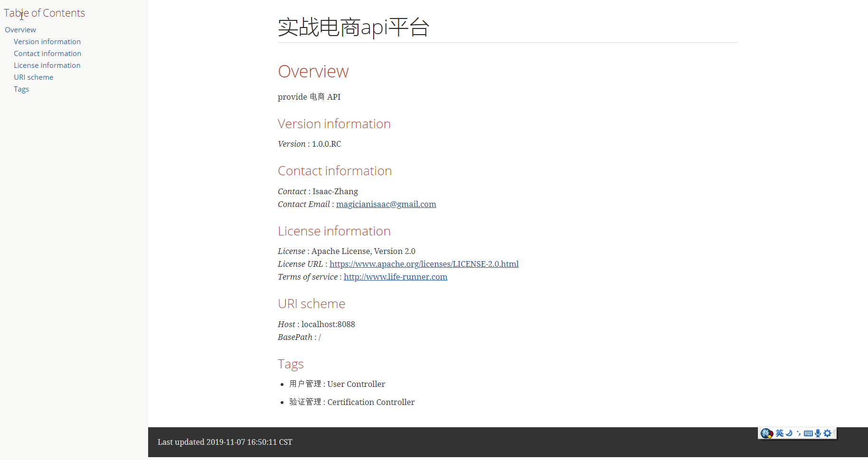Toggle Chinese/English punctuation in the IME bar
Viewport: 868px width, 460px height.
800,433
